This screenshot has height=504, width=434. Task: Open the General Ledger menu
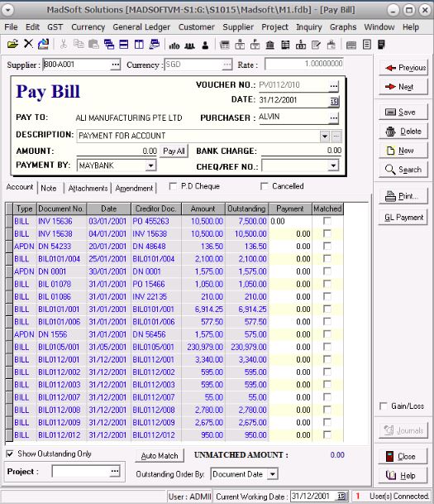(141, 27)
